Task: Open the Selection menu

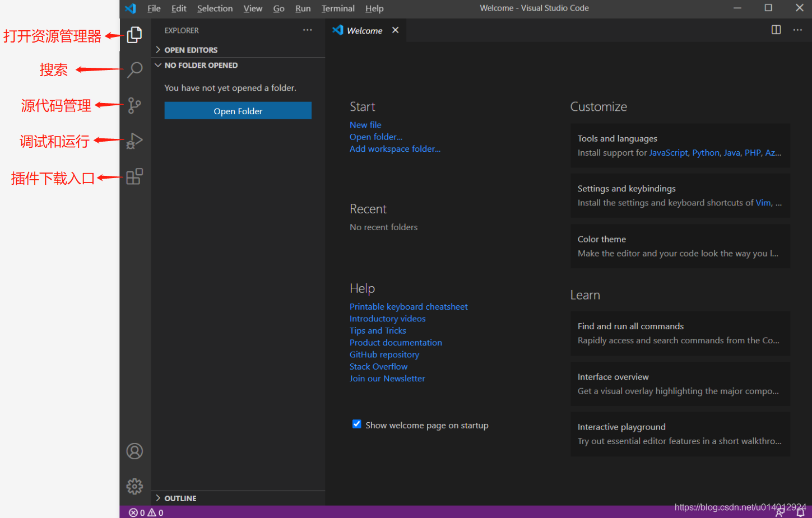Action: [x=215, y=8]
